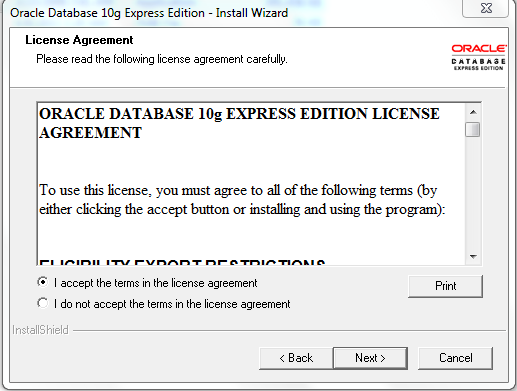Click the license text scroll down arrow
Viewport: 517px width, 391px height.
pyautogui.click(x=473, y=256)
